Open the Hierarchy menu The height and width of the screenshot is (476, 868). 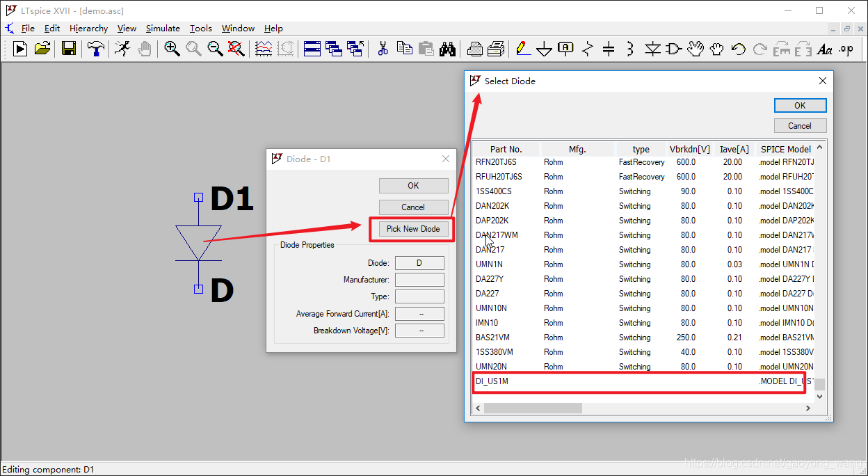(x=88, y=29)
